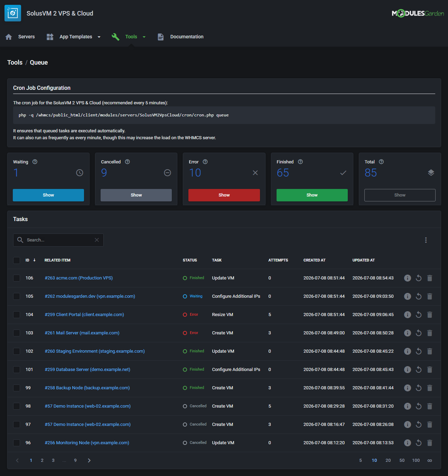
Task: Open the Documentation page
Action: point(180,37)
